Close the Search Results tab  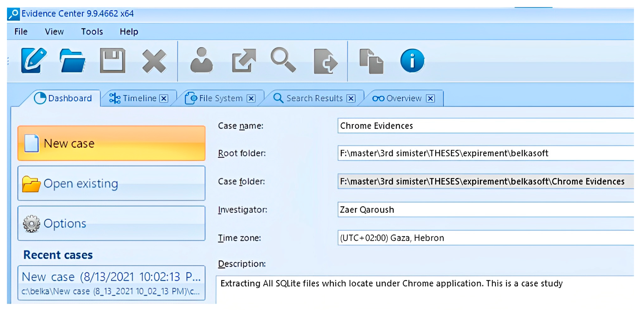(x=351, y=99)
